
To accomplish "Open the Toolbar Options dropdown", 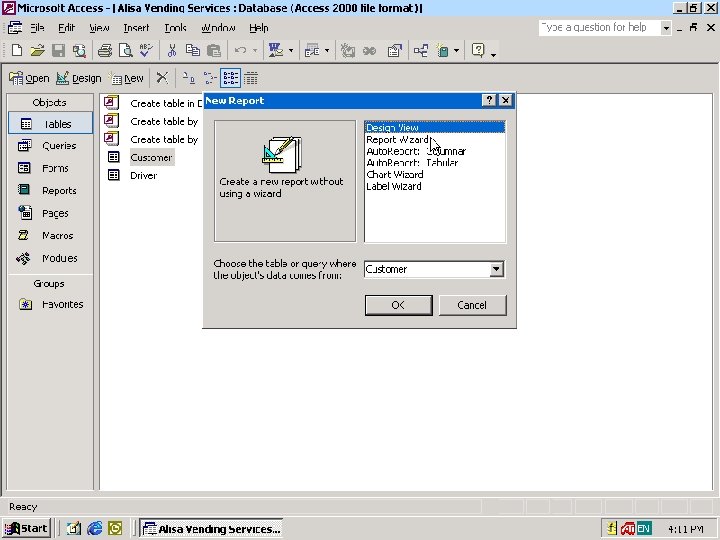I will [494, 55].
